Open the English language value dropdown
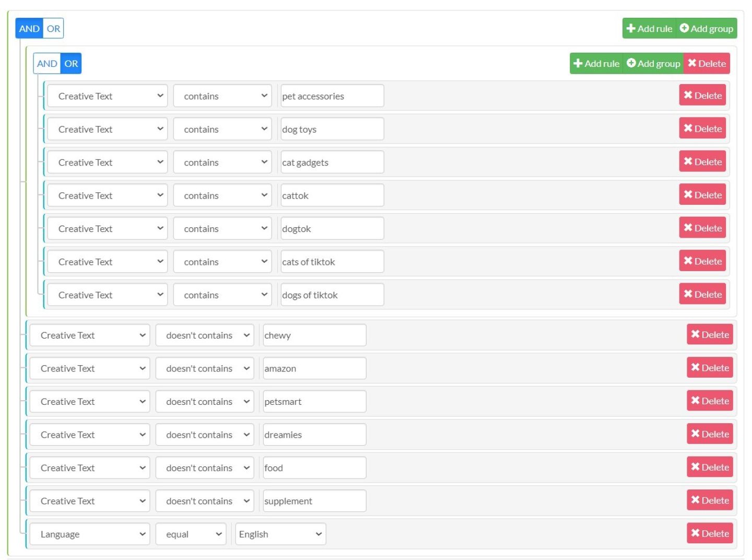The width and height of the screenshot is (752, 560). [x=280, y=534]
